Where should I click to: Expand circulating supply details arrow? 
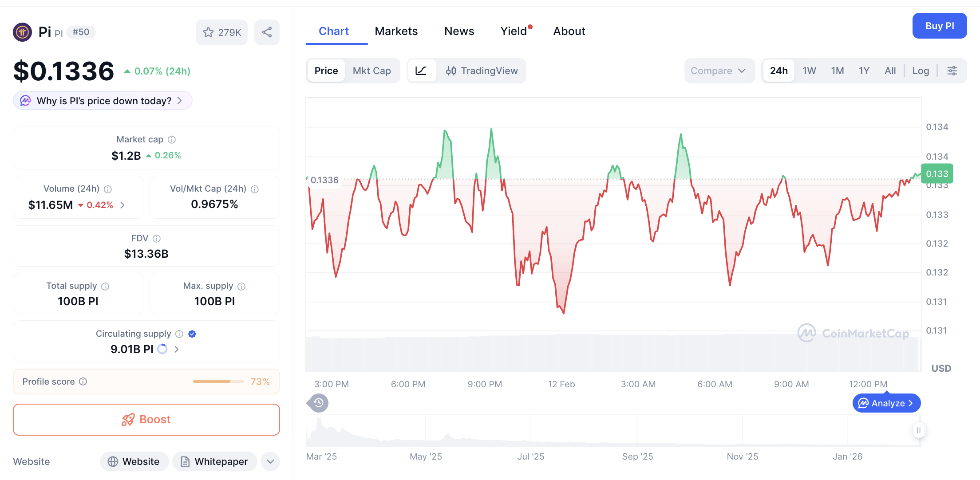coord(176,349)
